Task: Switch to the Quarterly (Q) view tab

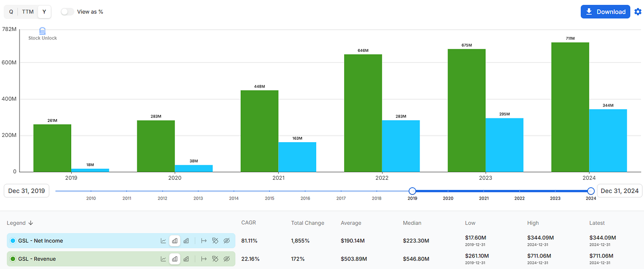Action: tap(11, 11)
